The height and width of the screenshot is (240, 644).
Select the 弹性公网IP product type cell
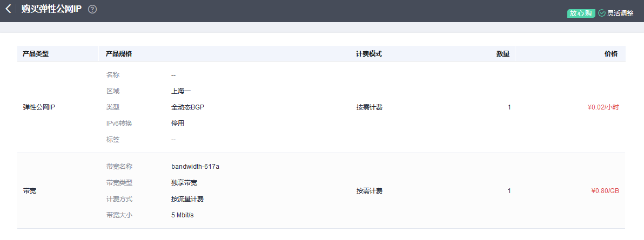(x=39, y=107)
